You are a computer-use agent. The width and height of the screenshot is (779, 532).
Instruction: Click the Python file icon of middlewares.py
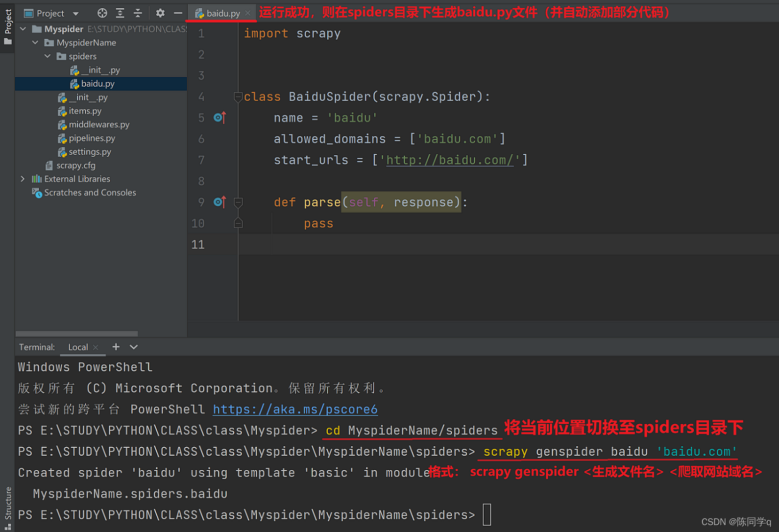point(62,125)
